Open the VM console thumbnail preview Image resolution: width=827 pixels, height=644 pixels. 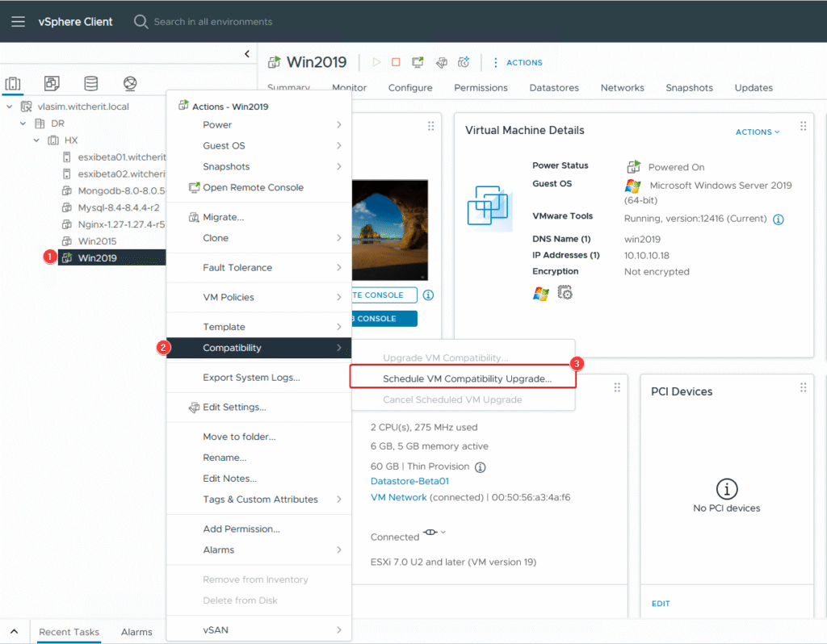(390, 230)
